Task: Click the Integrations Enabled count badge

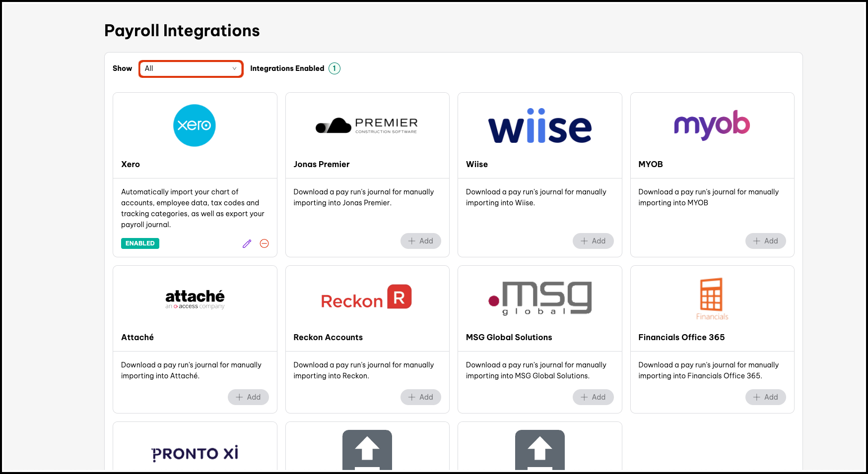Action: point(334,68)
